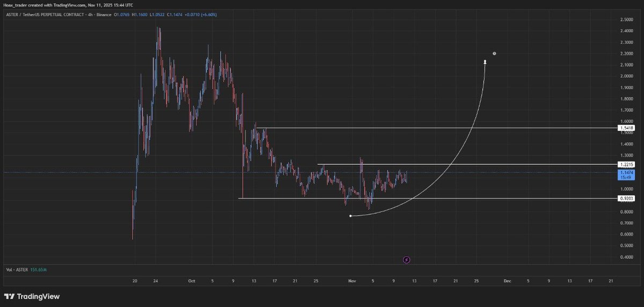Click the arrow tip of the curved projection
This screenshot has width=644, height=307.
(485, 62)
